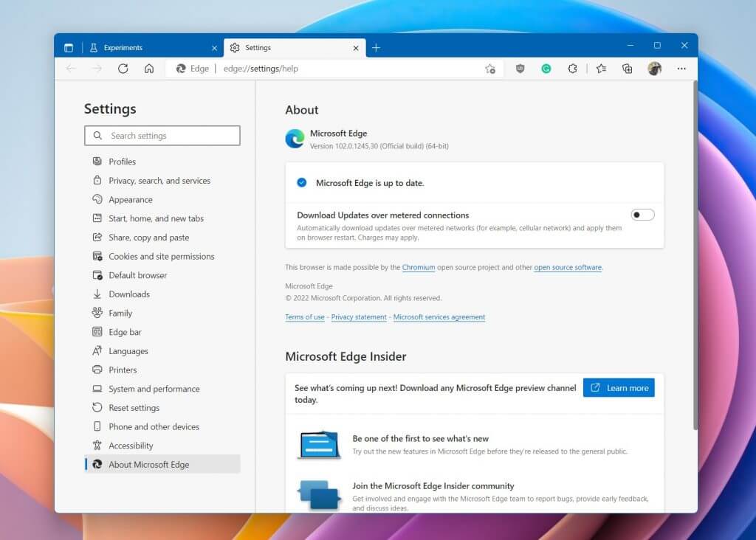Click the Search settings field
This screenshot has width=756, height=540.
click(162, 135)
